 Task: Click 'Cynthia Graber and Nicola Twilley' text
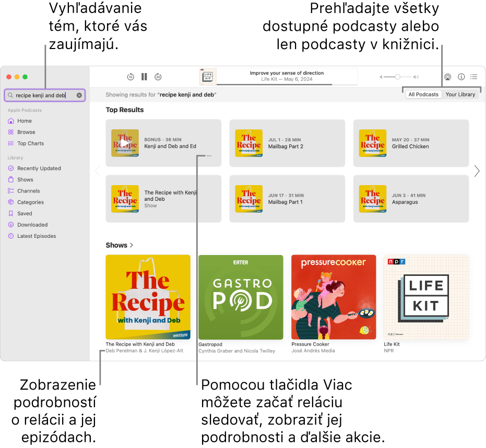point(237,351)
